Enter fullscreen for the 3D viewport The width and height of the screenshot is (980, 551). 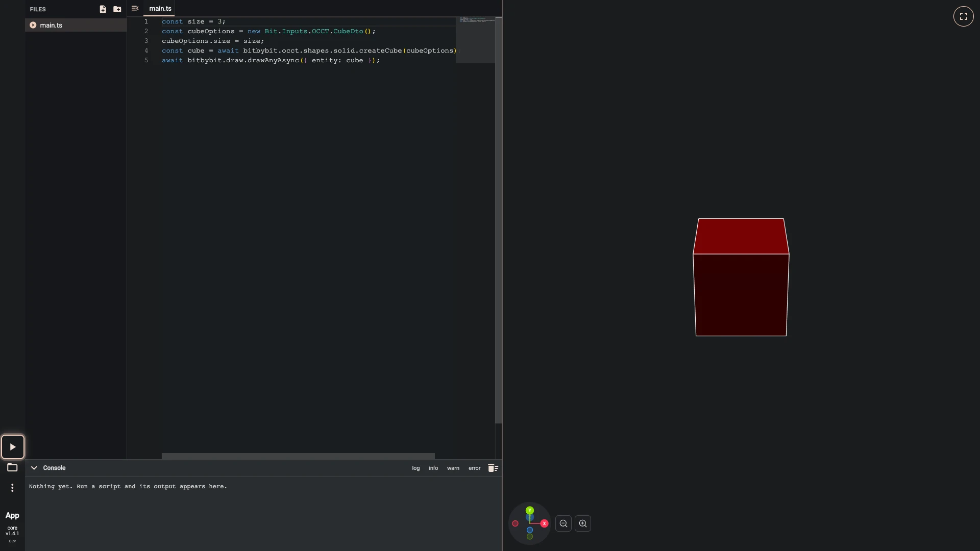pos(963,16)
